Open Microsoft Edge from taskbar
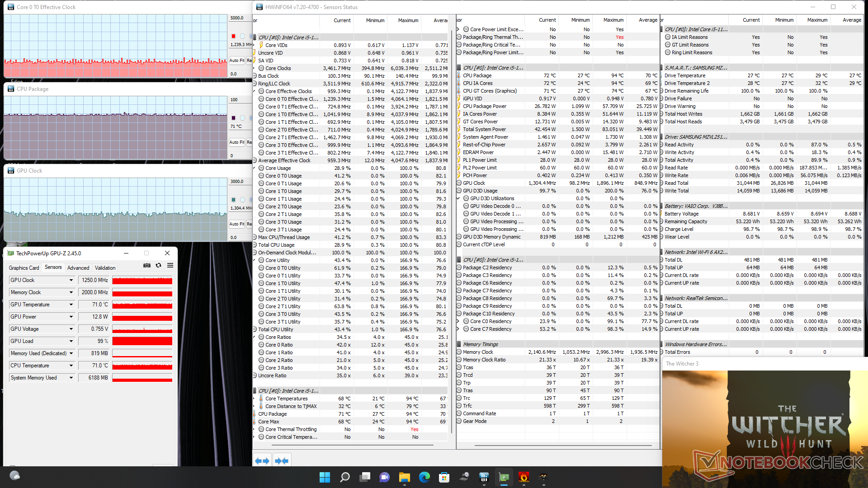This screenshot has height=488, width=868. pyautogui.click(x=424, y=477)
